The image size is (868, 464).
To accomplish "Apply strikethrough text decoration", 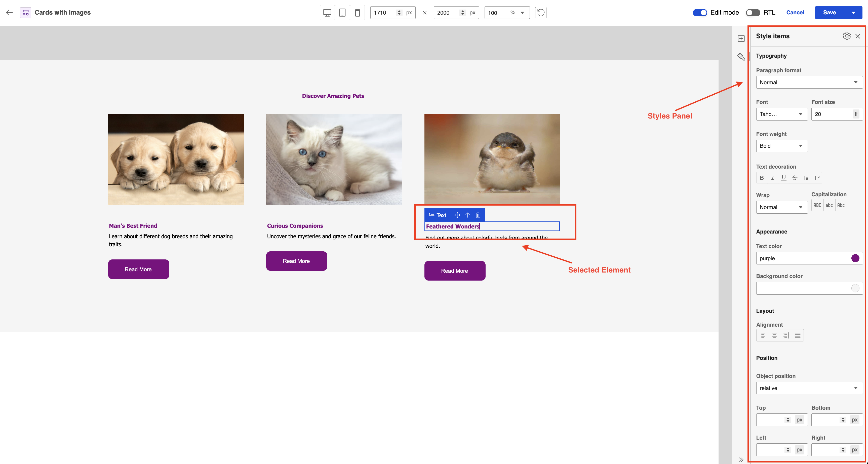I will tap(794, 178).
